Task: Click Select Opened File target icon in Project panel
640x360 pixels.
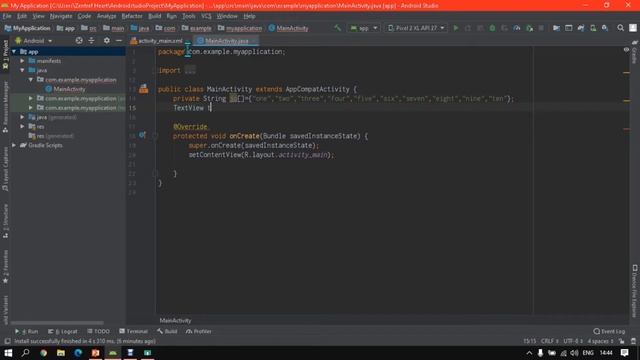Action: [x=79, y=40]
